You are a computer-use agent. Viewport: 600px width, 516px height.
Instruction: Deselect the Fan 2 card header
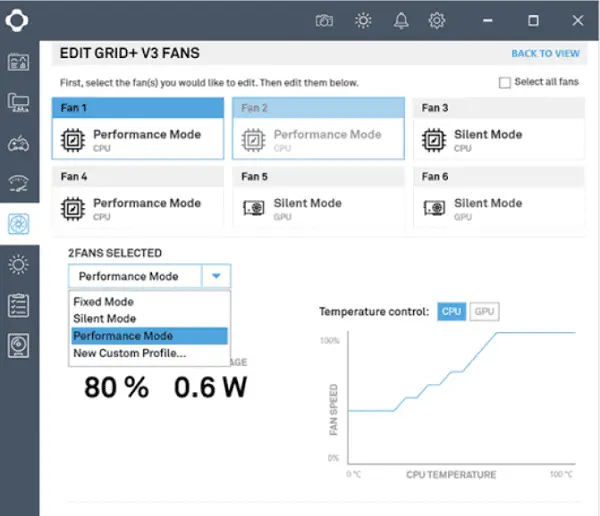tap(318, 108)
